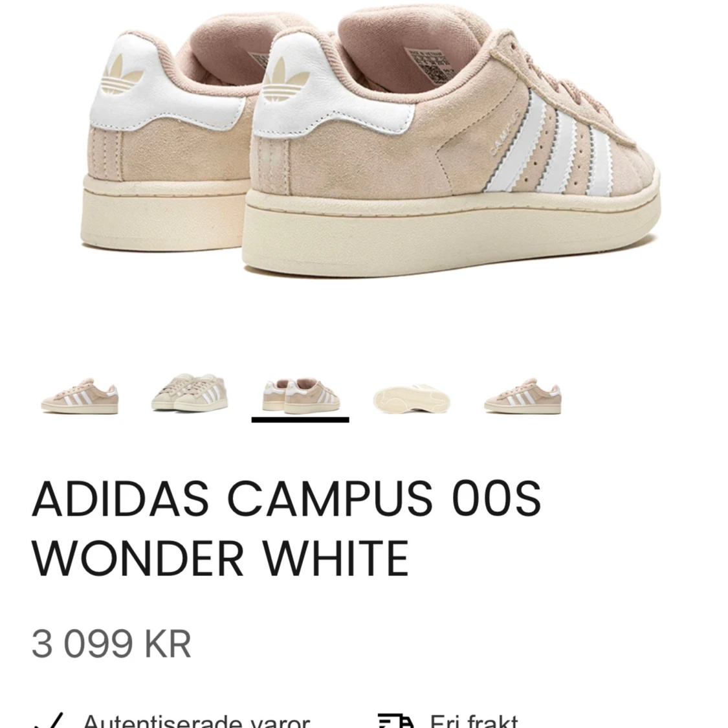This screenshot has height=728, width=728.
Task: Click the Autentiserade varor text
Action: pos(196,722)
